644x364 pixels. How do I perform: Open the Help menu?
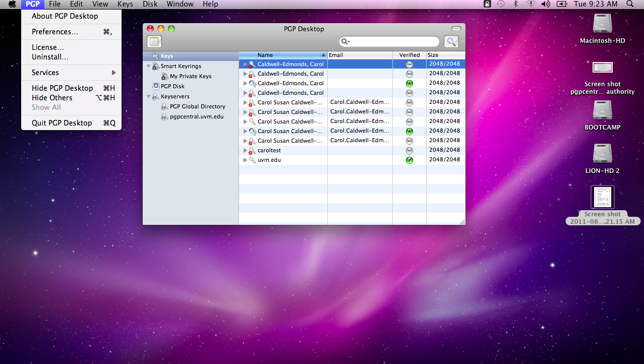click(210, 4)
